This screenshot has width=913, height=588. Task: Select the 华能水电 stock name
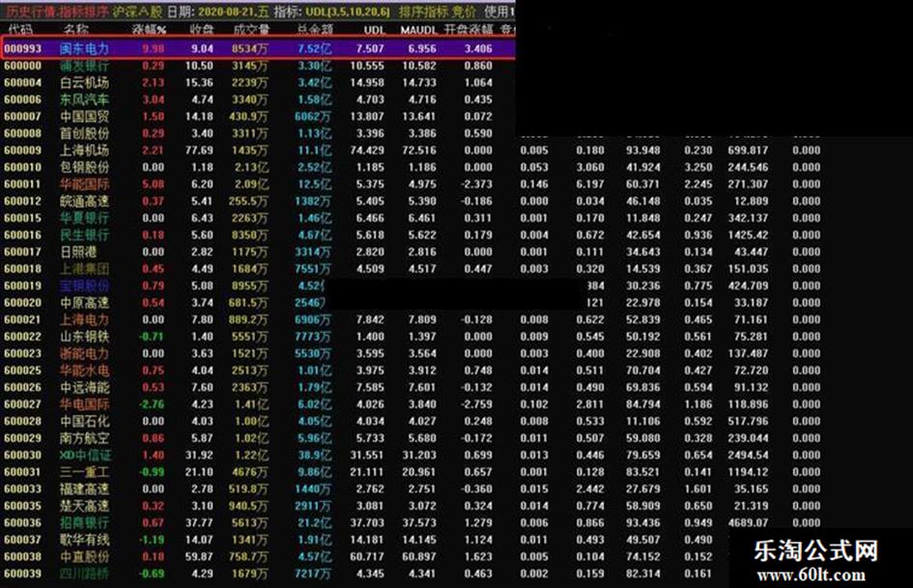tap(84, 370)
